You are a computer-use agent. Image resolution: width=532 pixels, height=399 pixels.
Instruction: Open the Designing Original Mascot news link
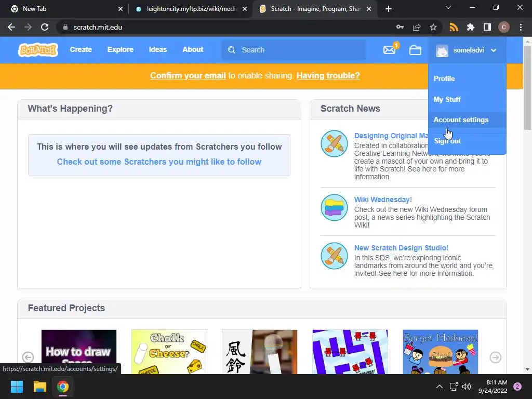pyautogui.click(x=391, y=136)
